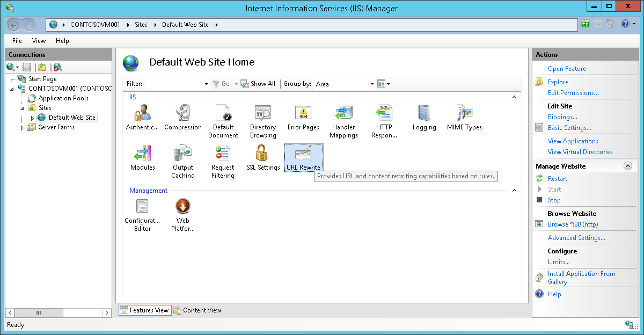Image resolution: width=644 pixels, height=335 pixels.
Task: Click the Refresh page icon in address bar
Action: [x=586, y=24]
